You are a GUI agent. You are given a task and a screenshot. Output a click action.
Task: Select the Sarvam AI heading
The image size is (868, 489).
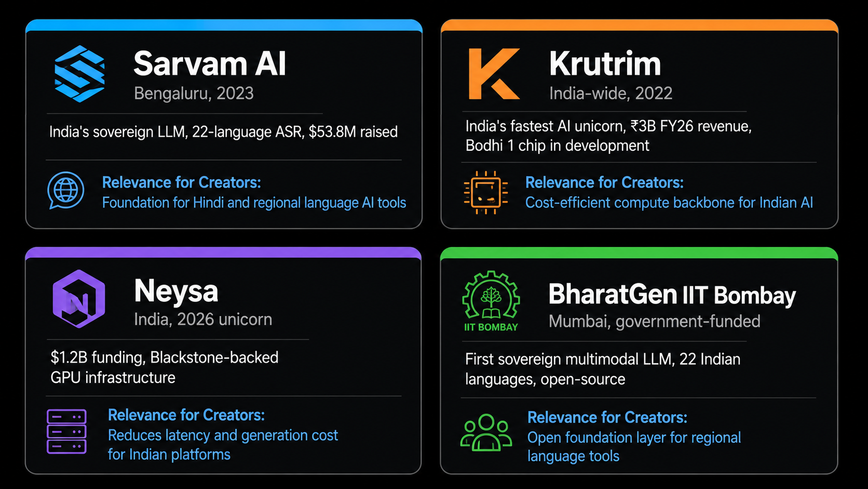point(210,63)
